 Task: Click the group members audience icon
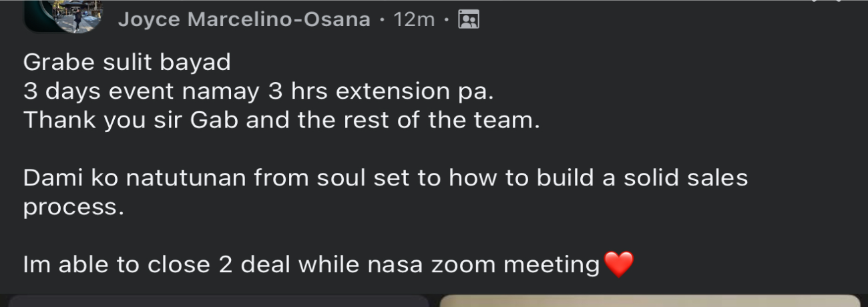click(x=469, y=20)
